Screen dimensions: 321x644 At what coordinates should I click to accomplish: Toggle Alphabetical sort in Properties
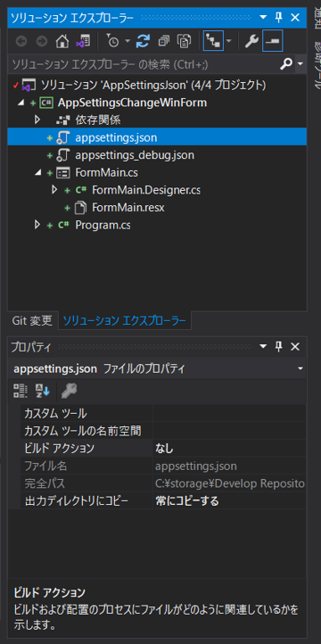[x=42, y=391]
